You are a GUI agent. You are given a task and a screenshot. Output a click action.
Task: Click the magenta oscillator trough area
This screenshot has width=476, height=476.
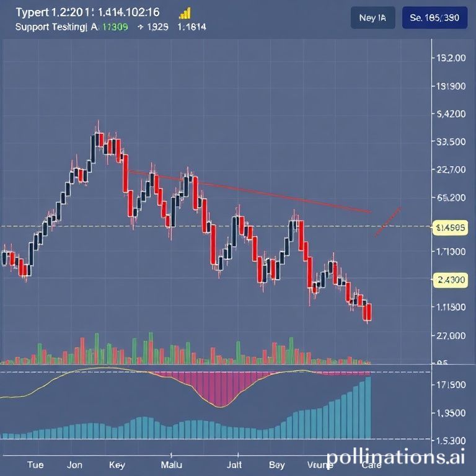tap(220, 389)
